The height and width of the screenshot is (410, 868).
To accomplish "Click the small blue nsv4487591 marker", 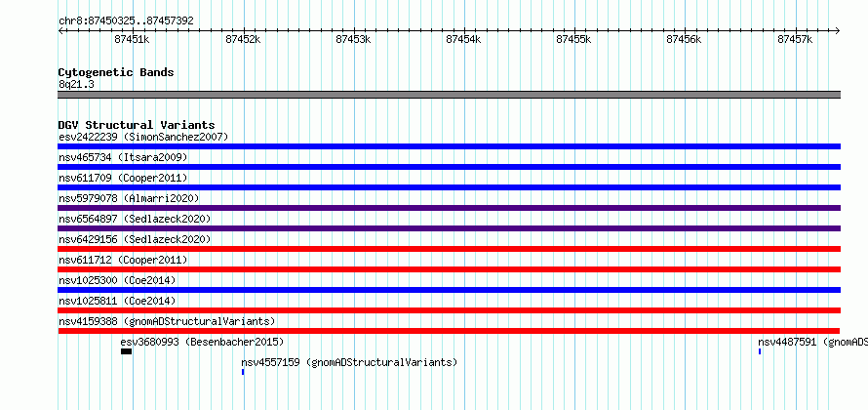I will pyautogui.click(x=760, y=351).
